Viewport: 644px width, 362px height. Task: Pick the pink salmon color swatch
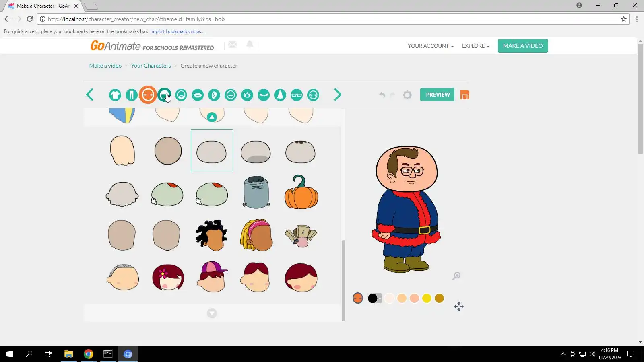pos(414,298)
